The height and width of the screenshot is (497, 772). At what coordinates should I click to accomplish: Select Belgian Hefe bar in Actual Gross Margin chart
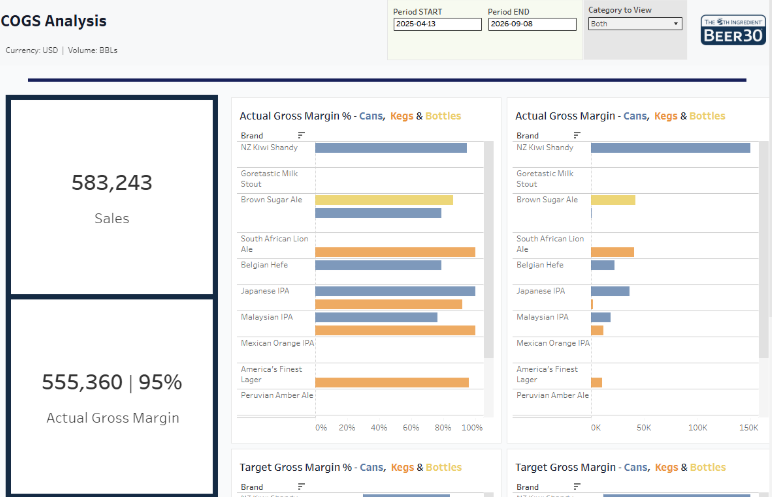coord(603,265)
